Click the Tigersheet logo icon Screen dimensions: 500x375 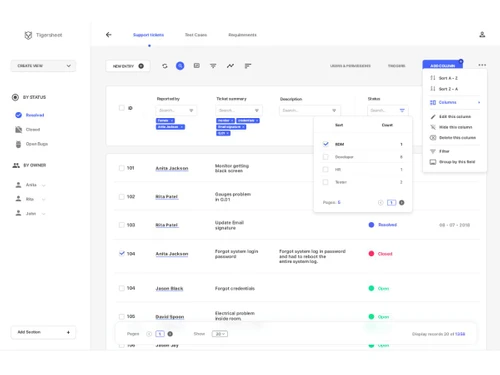(x=28, y=35)
